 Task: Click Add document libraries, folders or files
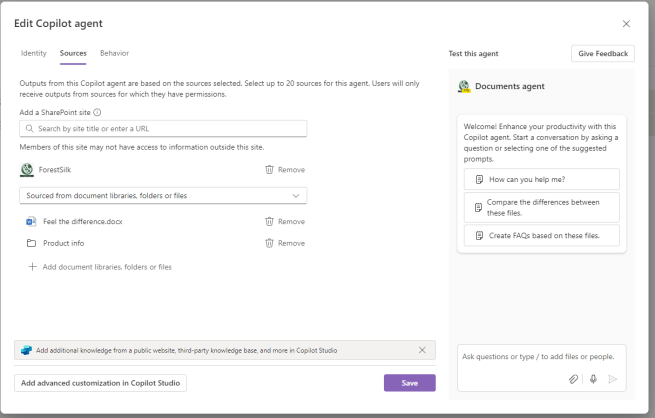pyautogui.click(x=100, y=267)
